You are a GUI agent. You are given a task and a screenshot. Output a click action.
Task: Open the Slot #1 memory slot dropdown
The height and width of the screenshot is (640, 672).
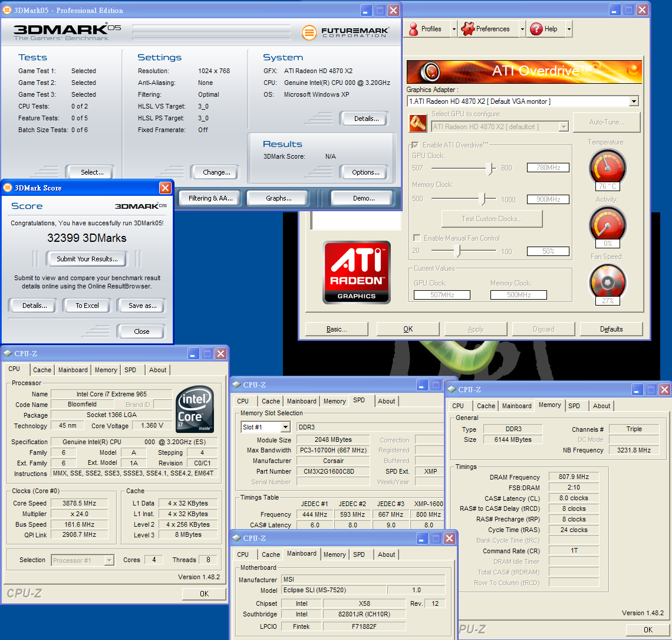(285, 427)
